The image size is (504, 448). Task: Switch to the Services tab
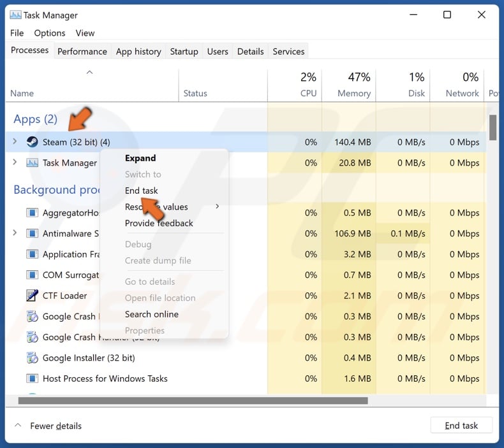pyautogui.click(x=288, y=52)
